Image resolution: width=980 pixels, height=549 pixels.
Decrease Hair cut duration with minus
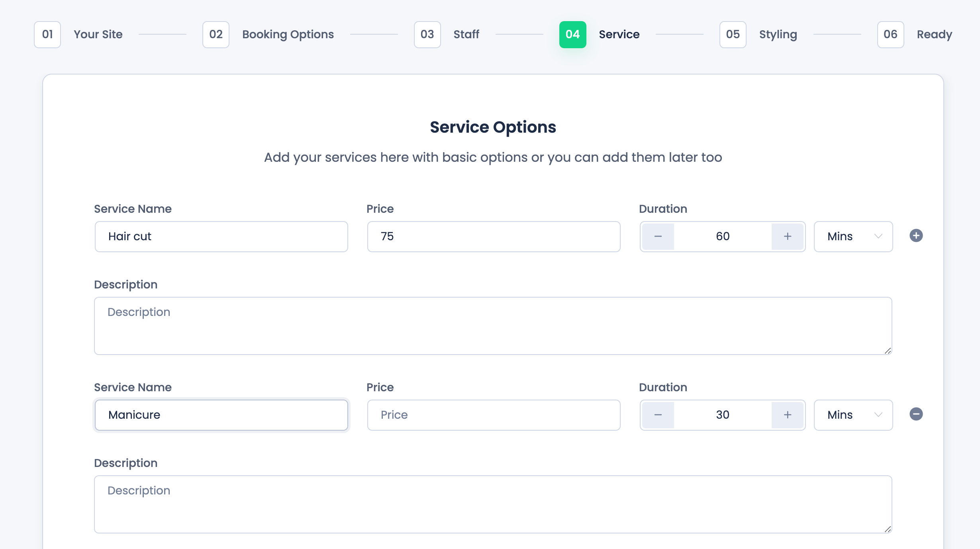pyautogui.click(x=658, y=237)
